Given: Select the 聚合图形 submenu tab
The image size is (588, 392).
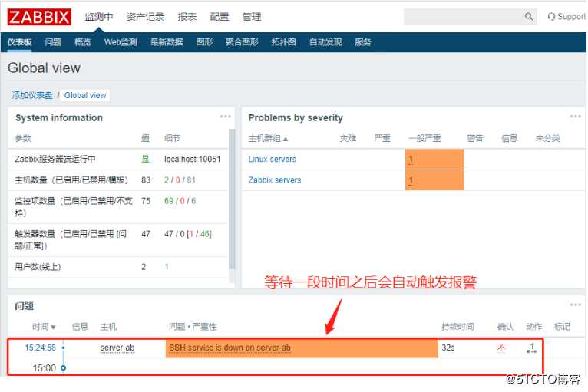Looking at the screenshot, I should click(x=242, y=42).
